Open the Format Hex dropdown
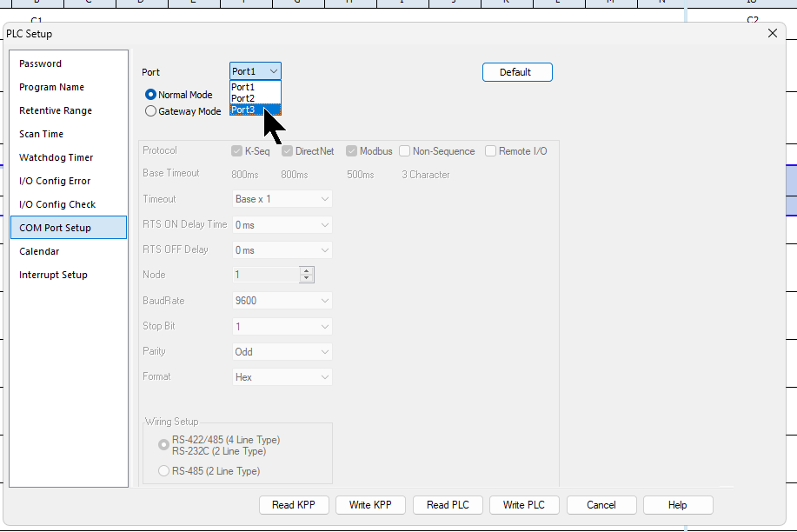Image resolution: width=797 pixels, height=532 pixels. click(x=282, y=377)
